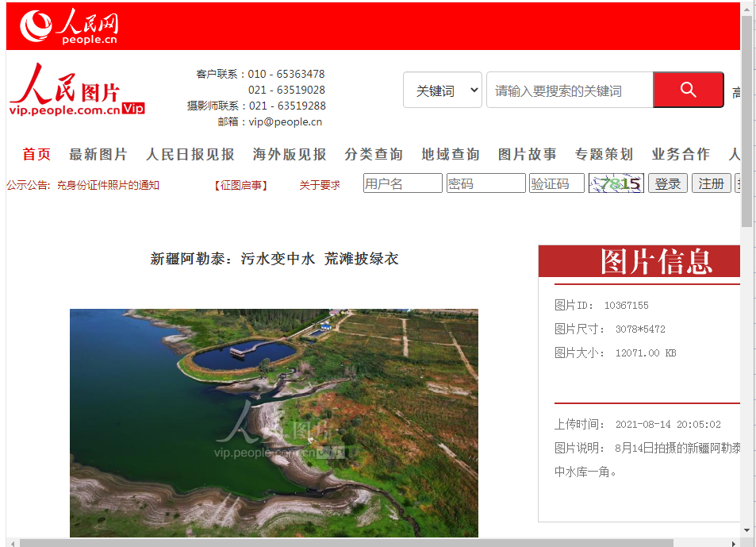Go to 首页 home menu item
The height and width of the screenshot is (547, 756).
tap(36, 154)
